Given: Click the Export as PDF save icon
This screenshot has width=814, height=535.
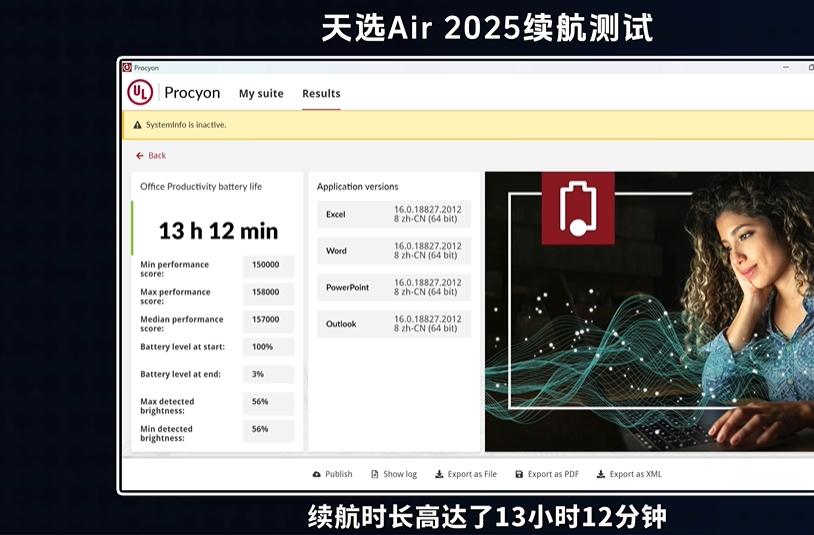Looking at the screenshot, I should pos(519,474).
